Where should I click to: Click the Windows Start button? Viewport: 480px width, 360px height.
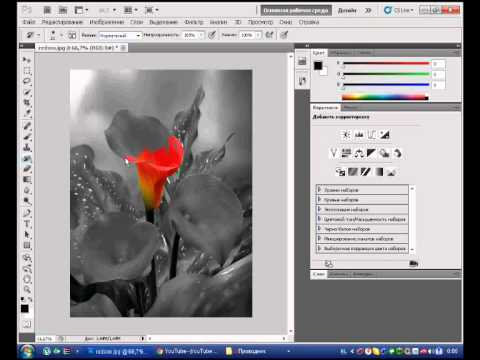coord(27,351)
